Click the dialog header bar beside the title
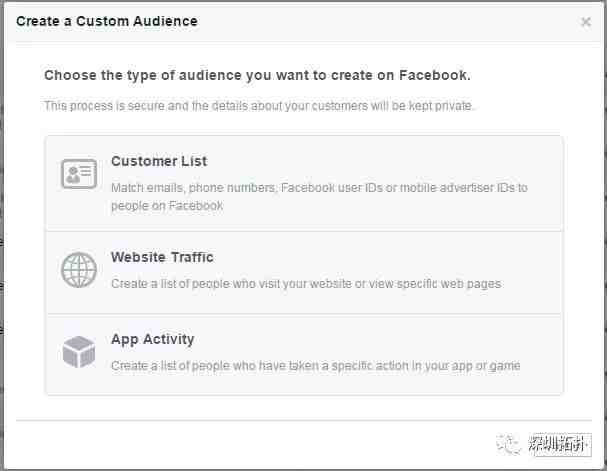 pos(387,22)
